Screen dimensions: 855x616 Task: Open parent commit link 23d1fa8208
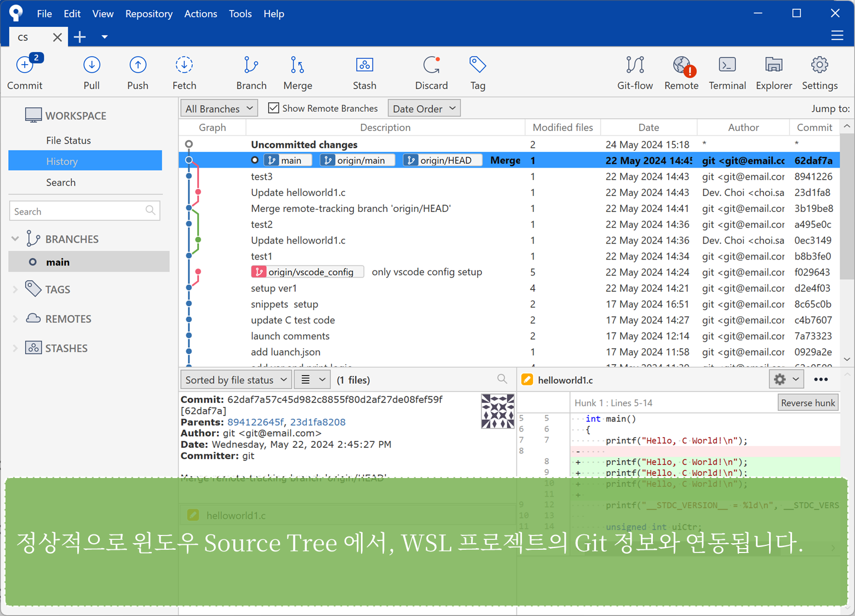click(x=318, y=422)
